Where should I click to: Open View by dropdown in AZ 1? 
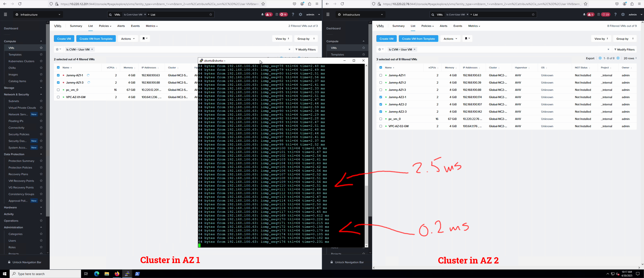click(x=282, y=39)
